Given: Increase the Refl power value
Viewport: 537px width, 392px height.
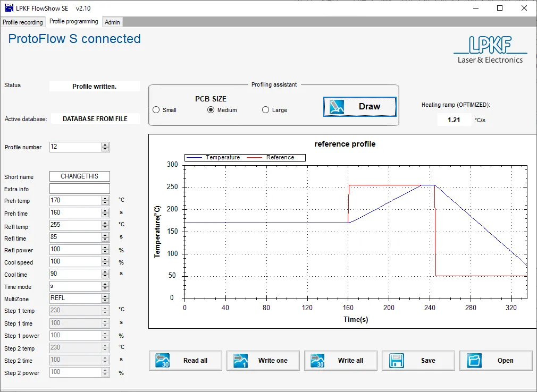Looking at the screenshot, I should point(105,248).
